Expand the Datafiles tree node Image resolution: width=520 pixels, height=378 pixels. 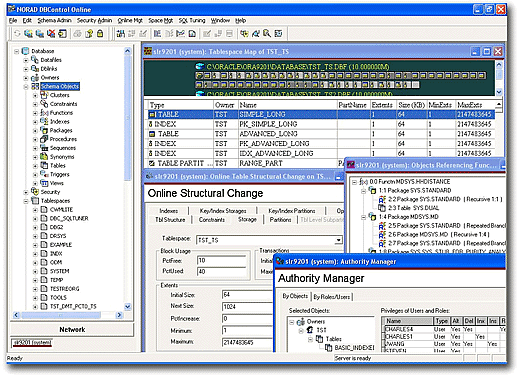(26, 60)
